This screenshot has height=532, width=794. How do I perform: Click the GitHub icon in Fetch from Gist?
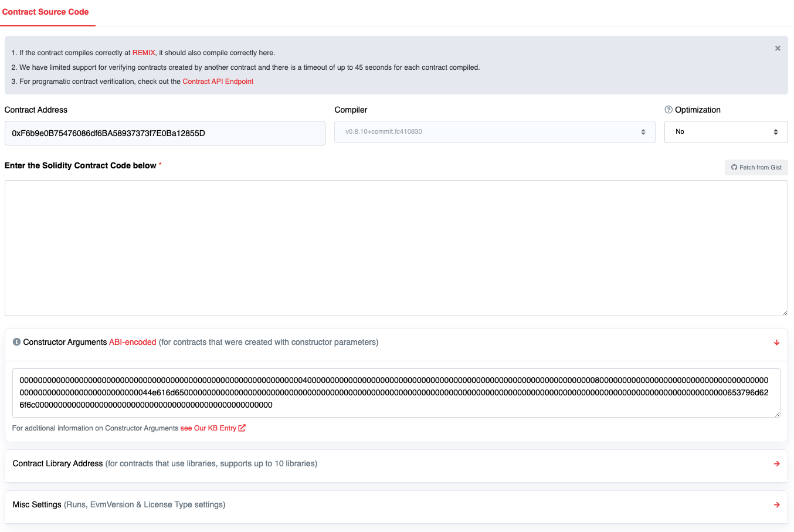[734, 168]
